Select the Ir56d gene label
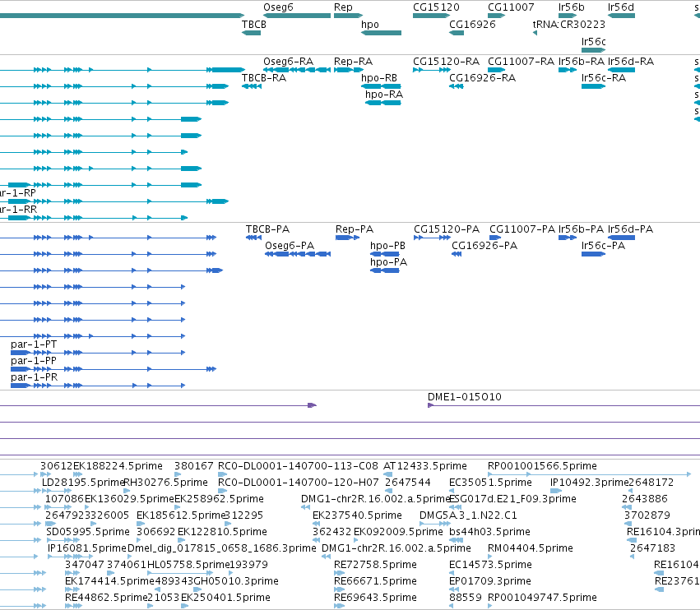 pyautogui.click(x=620, y=7)
